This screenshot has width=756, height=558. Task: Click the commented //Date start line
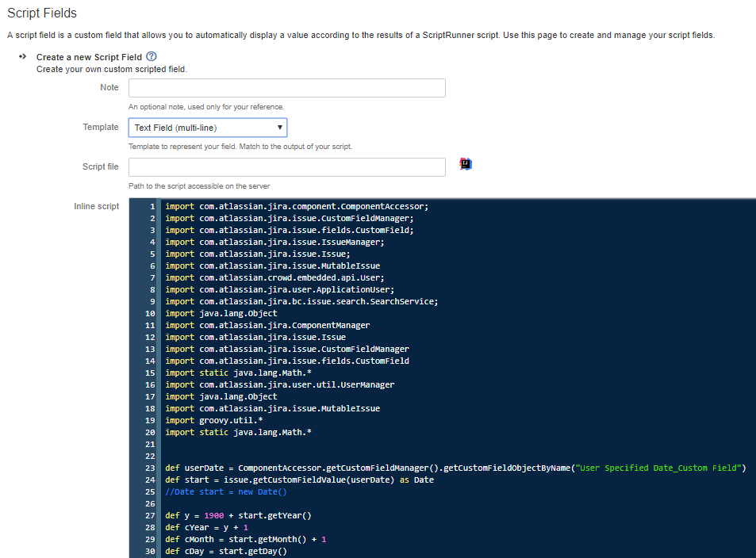point(226,491)
